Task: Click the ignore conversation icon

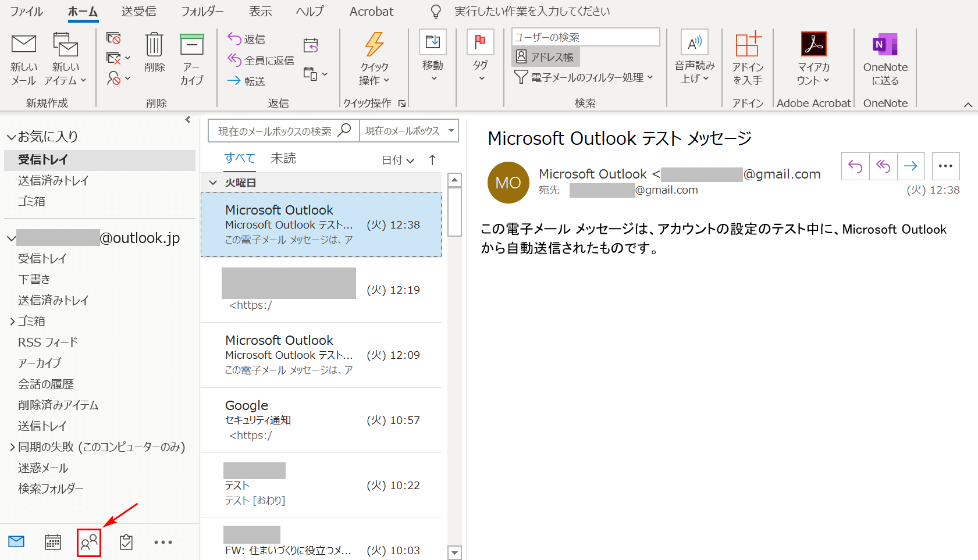Action: [x=114, y=39]
